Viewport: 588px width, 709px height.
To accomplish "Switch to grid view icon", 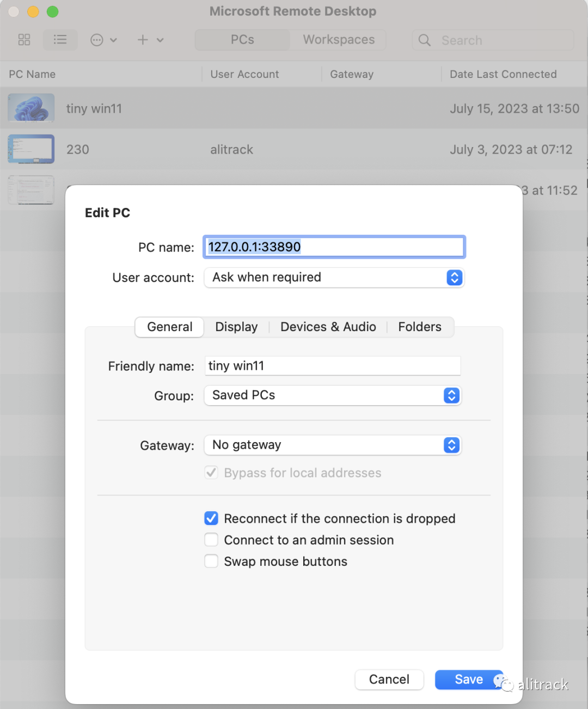I will (x=24, y=40).
